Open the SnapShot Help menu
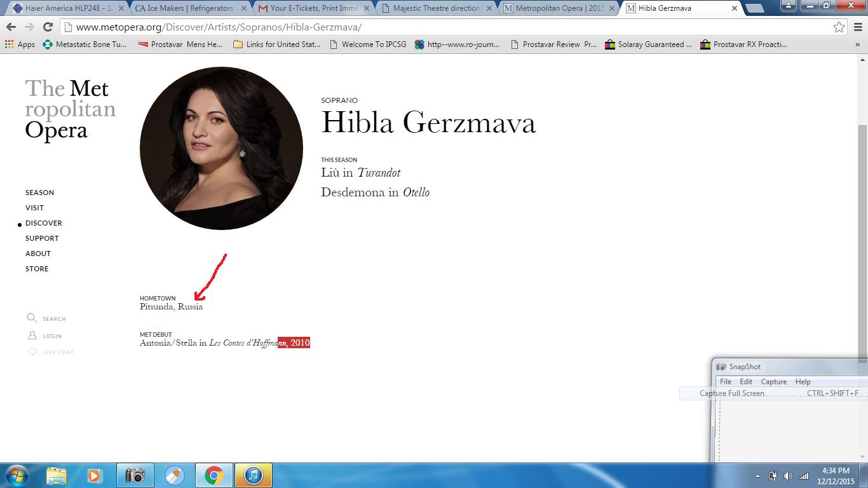 pyautogui.click(x=803, y=382)
